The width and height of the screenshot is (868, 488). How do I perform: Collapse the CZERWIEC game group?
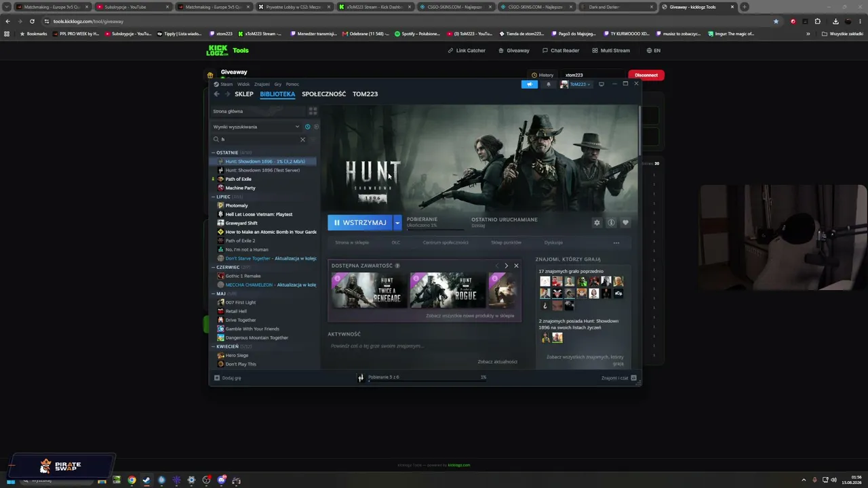coord(228,267)
